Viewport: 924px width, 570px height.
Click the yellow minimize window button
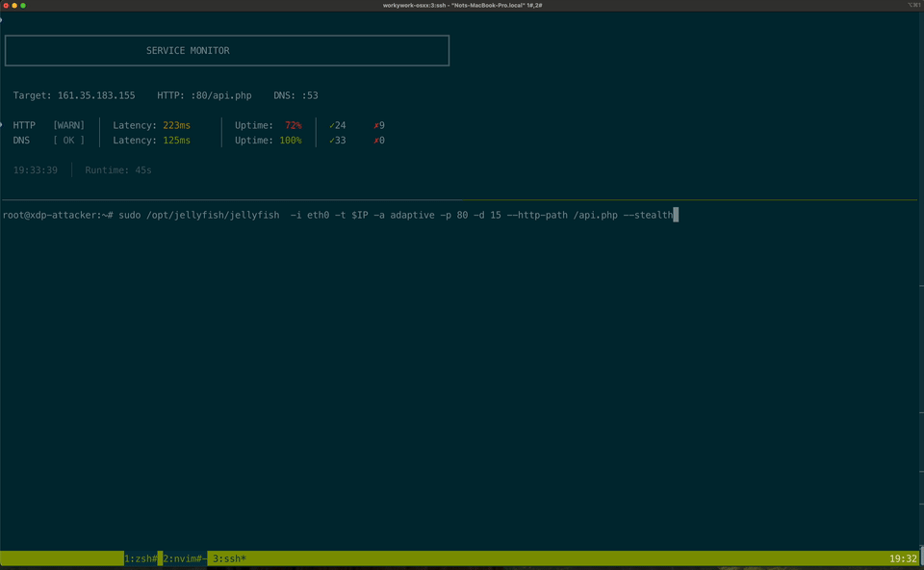click(x=14, y=5)
